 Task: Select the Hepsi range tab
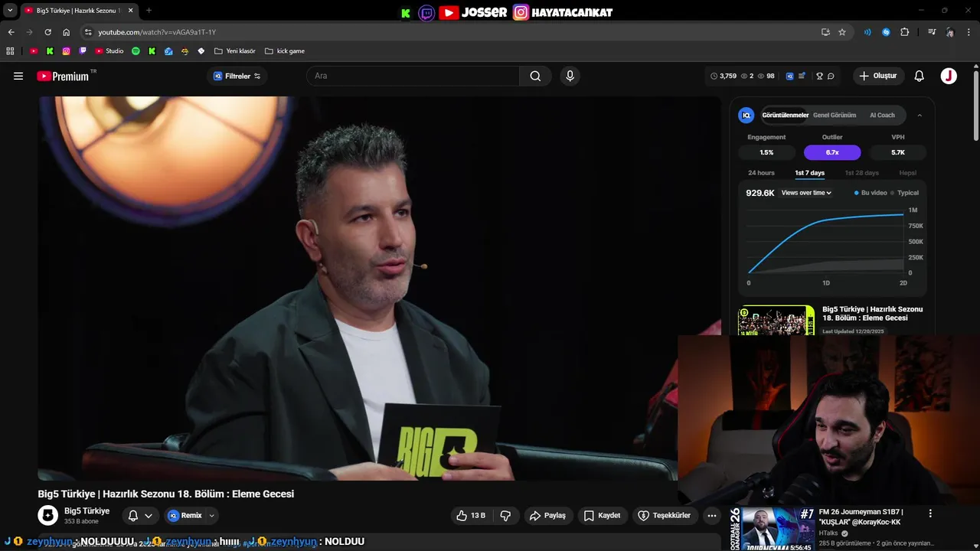tap(907, 173)
